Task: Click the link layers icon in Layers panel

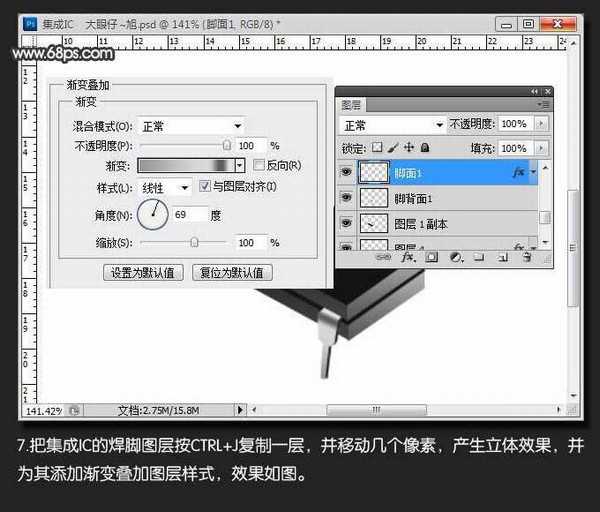Action: (x=382, y=257)
